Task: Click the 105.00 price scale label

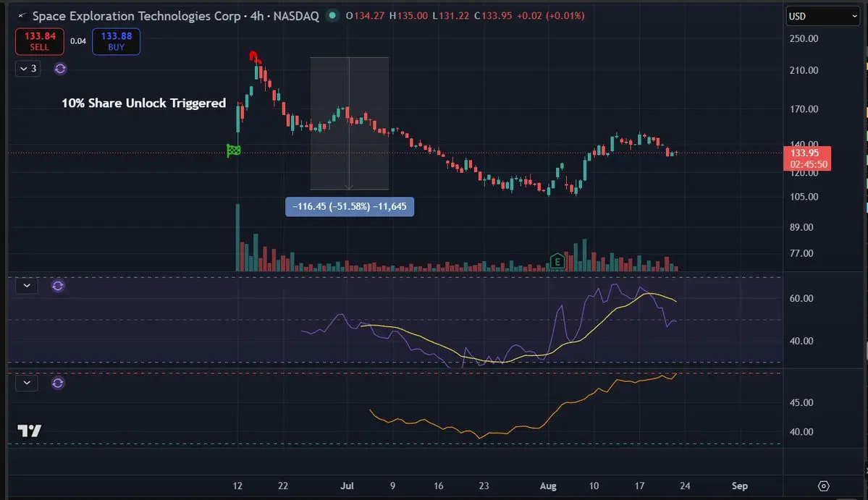Action: coord(804,196)
